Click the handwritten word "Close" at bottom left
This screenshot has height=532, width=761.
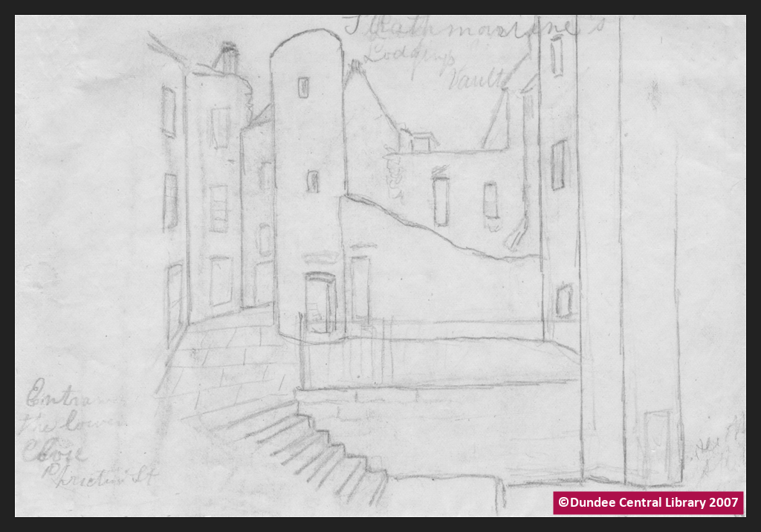tap(55, 453)
